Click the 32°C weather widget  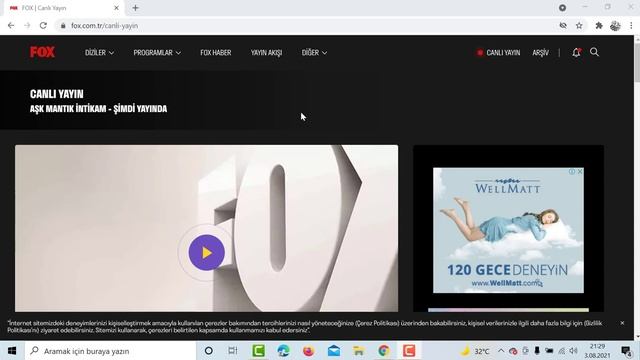[x=476, y=351]
